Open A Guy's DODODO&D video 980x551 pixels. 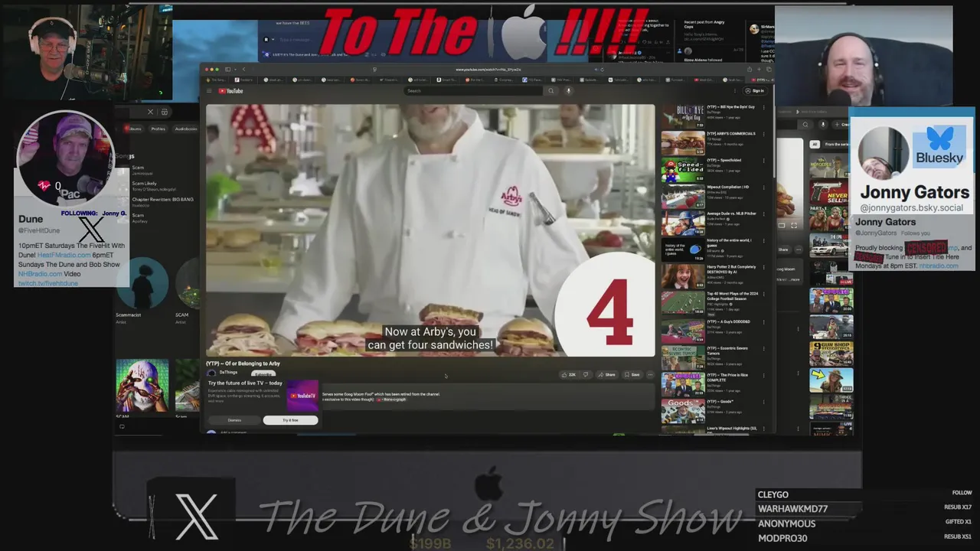pos(683,331)
